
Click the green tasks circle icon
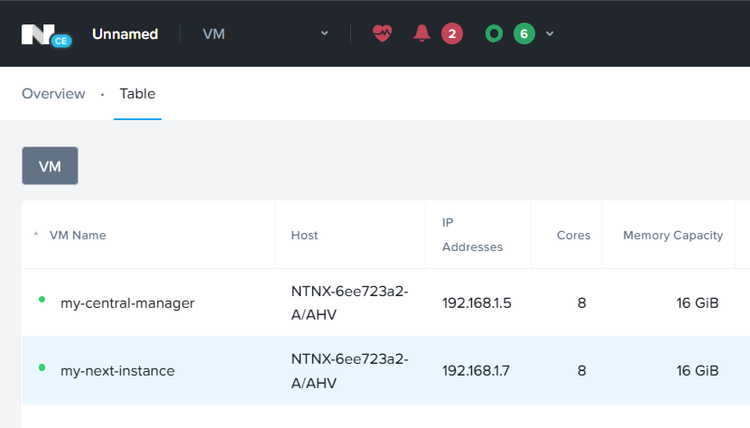coord(493,34)
